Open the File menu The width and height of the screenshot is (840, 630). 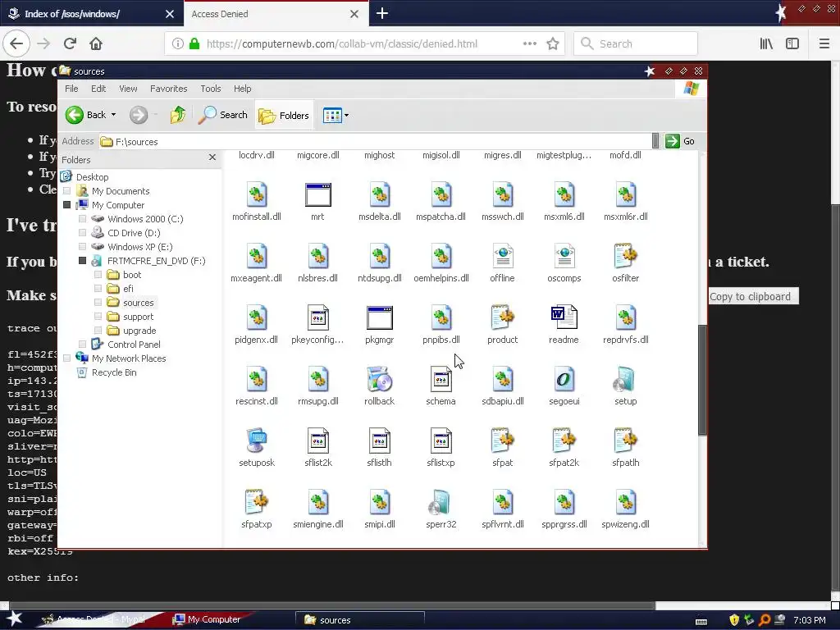pyautogui.click(x=71, y=89)
